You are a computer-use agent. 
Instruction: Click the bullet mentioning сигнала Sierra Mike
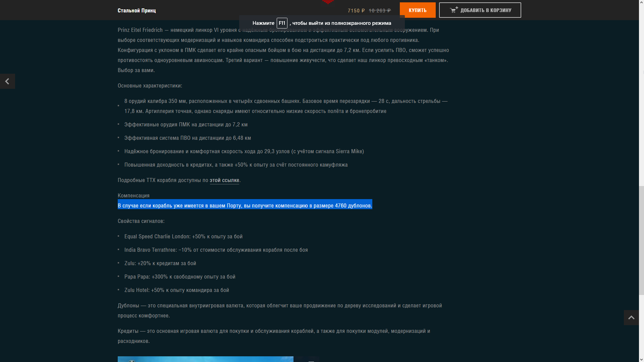(244, 151)
